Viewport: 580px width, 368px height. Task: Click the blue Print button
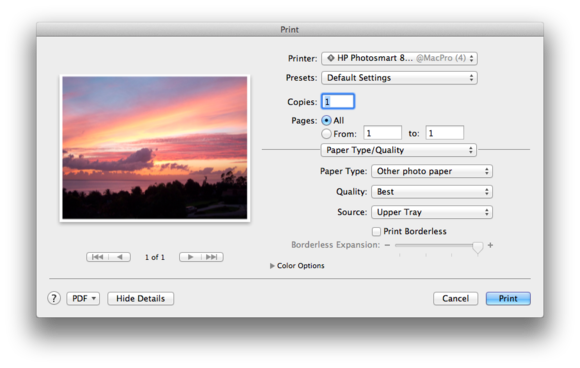pos(508,298)
